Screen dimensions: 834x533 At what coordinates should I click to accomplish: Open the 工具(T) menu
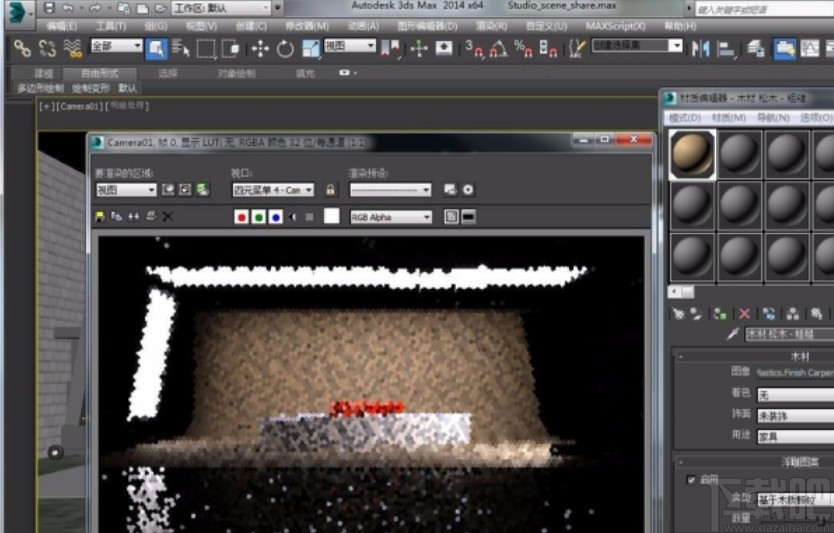click(x=111, y=26)
